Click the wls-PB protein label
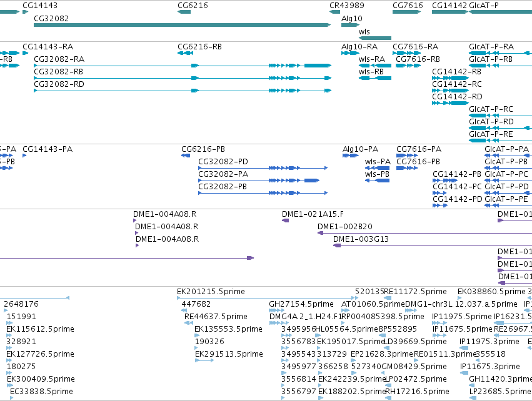This screenshot has height=401, width=532. tap(378, 174)
